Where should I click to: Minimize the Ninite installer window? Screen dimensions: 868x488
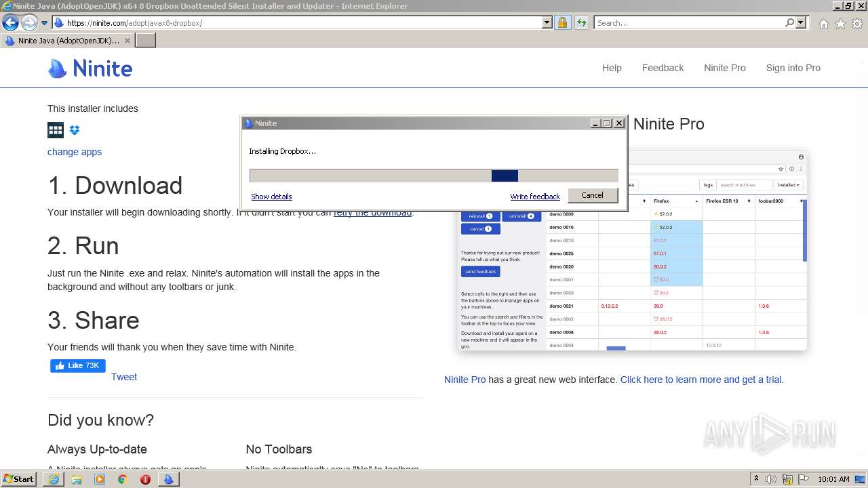point(595,123)
